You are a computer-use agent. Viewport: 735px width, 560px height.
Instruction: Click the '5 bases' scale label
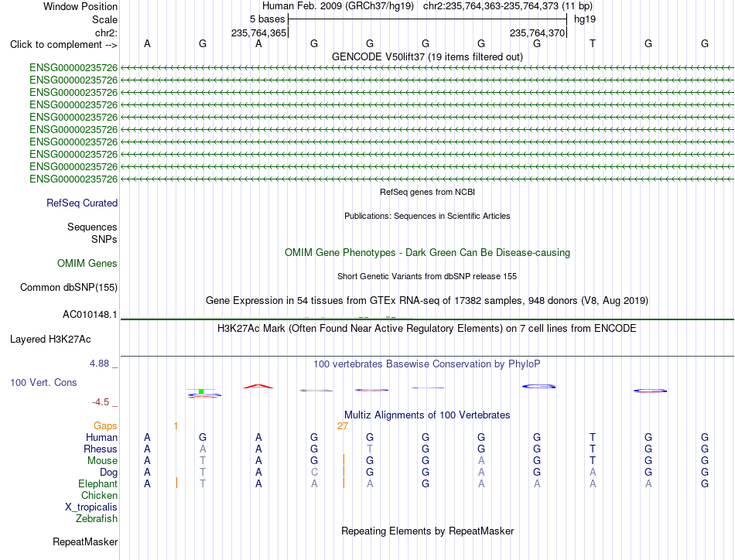(267, 19)
